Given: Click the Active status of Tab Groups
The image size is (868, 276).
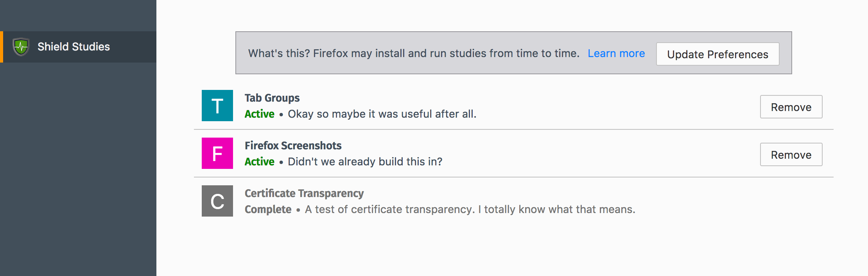Looking at the screenshot, I should [259, 114].
